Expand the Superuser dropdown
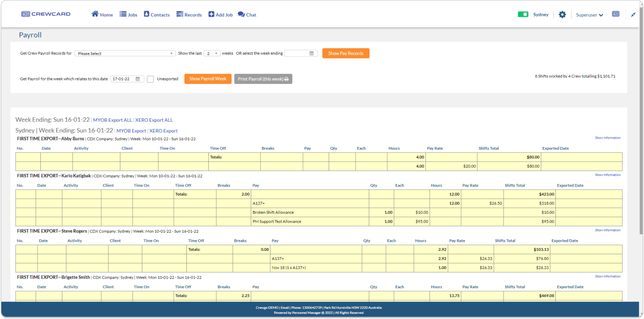Screen dimensions: 644x319 (589, 14)
